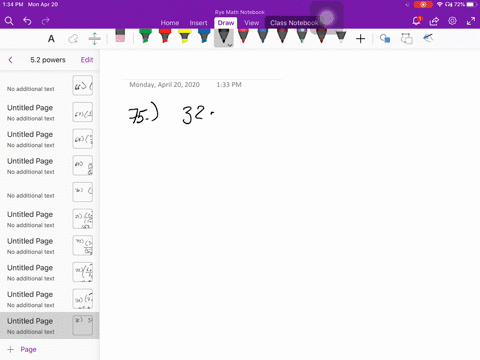This screenshot has height=360, width=480.
Task: Select the blue highlighter
Action: 204,36
